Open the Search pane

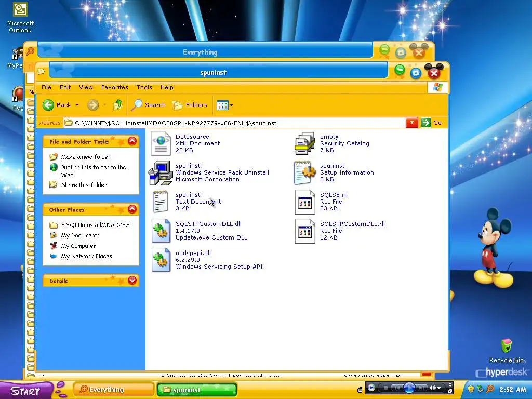point(149,105)
